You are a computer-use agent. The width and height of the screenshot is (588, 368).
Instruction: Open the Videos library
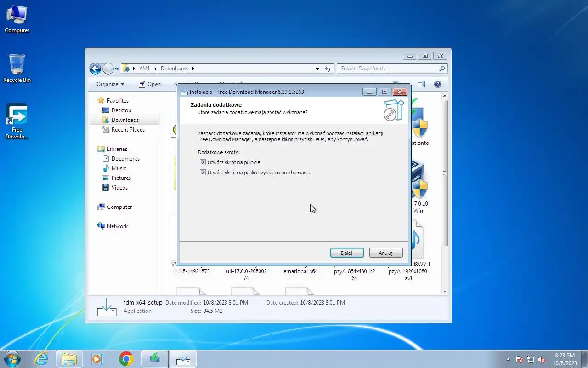click(x=115, y=188)
